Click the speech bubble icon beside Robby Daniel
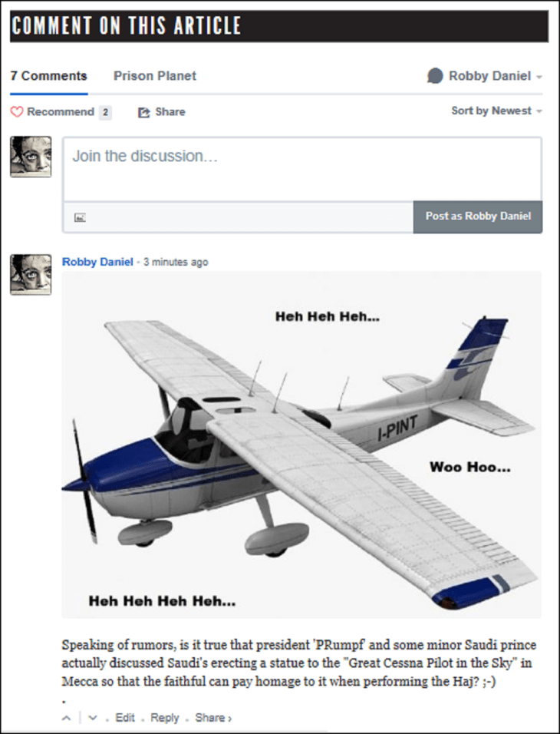Screen dimensions: 560x734 click(x=435, y=76)
